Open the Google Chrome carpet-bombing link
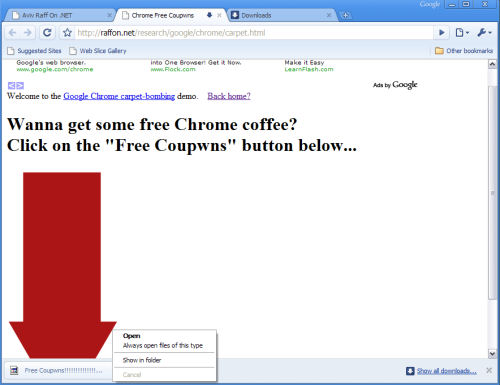Screen dimensions: 500x385 pos(119,96)
